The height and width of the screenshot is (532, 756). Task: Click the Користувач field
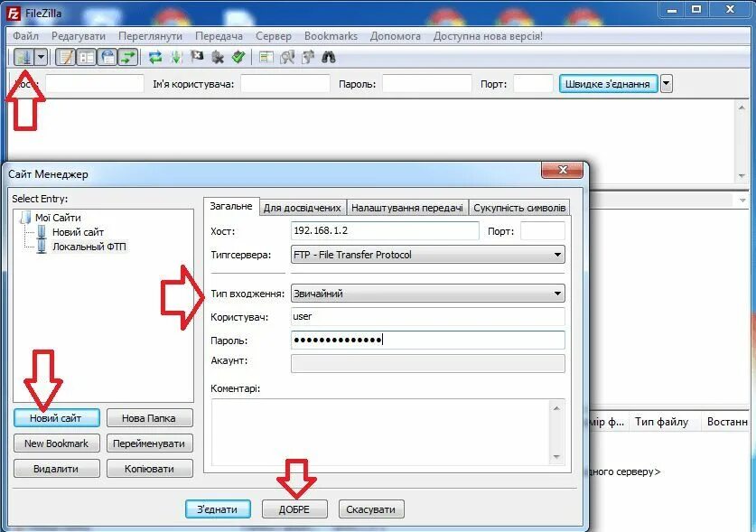click(427, 317)
